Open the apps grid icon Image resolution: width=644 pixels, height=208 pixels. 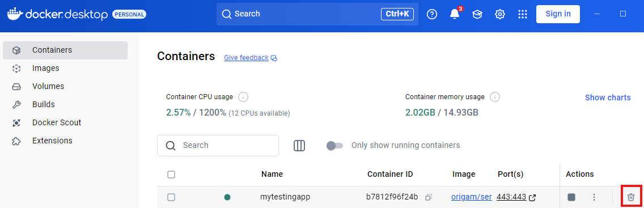(523, 14)
